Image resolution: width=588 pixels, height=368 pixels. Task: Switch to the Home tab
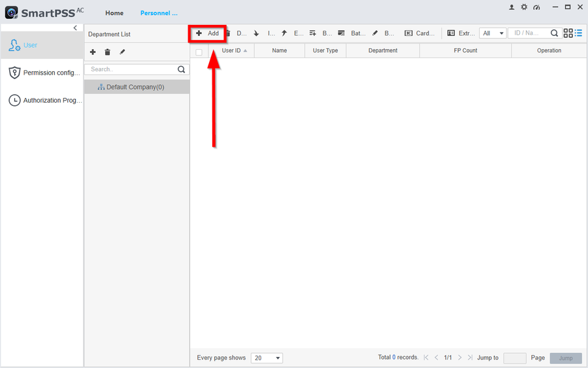point(114,13)
